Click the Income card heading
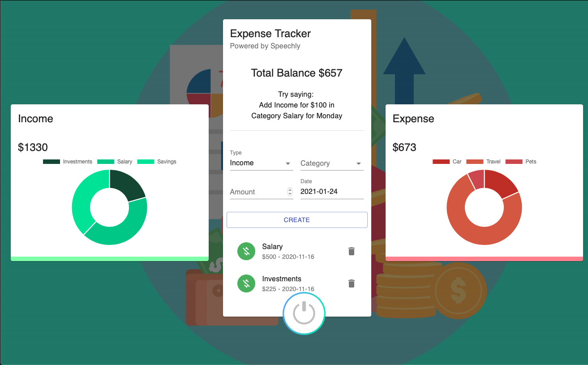 coord(35,119)
